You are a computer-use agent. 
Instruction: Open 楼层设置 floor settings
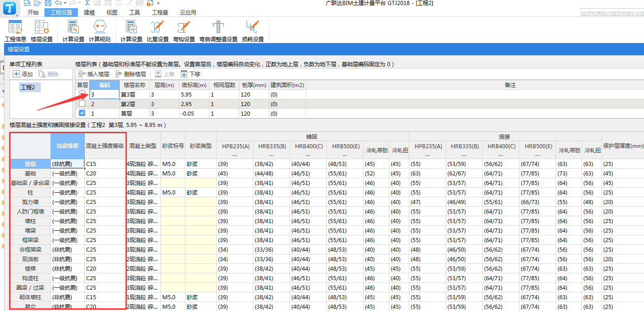point(42,31)
